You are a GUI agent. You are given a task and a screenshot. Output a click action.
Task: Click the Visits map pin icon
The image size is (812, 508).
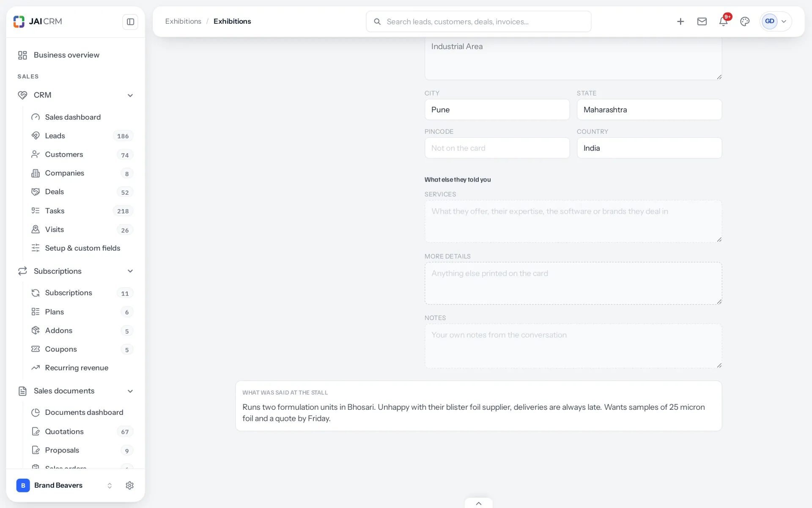coord(36,229)
